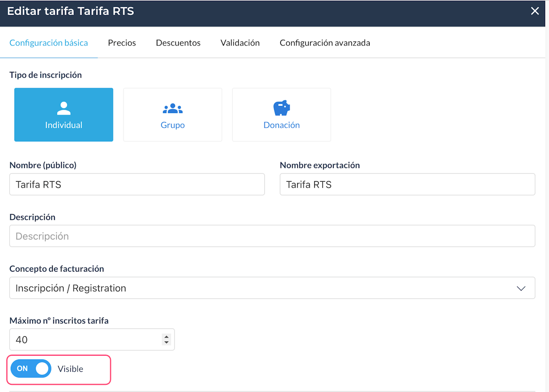Click the single person Individual icon
549x392 pixels.
click(x=64, y=108)
